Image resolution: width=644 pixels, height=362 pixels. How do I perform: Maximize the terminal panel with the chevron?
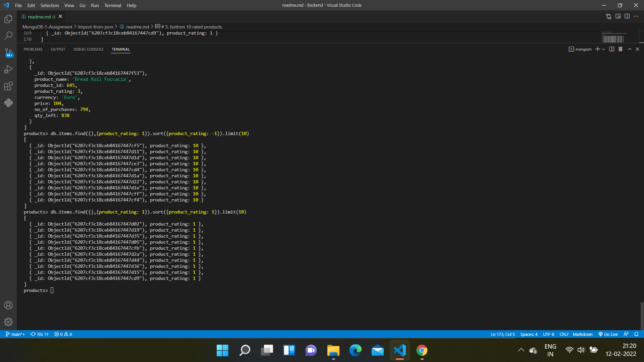pos(630,49)
